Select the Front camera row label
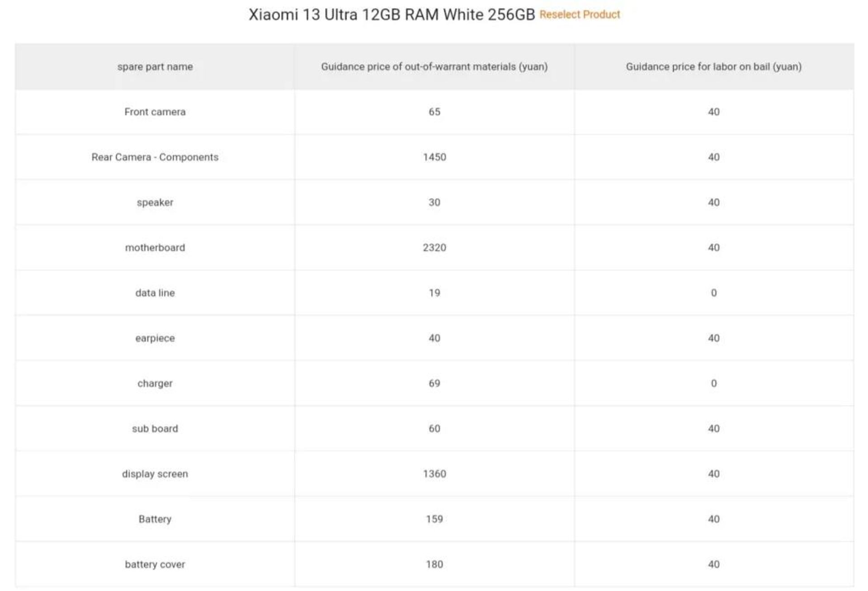868x591 pixels. pyautogui.click(x=155, y=112)
